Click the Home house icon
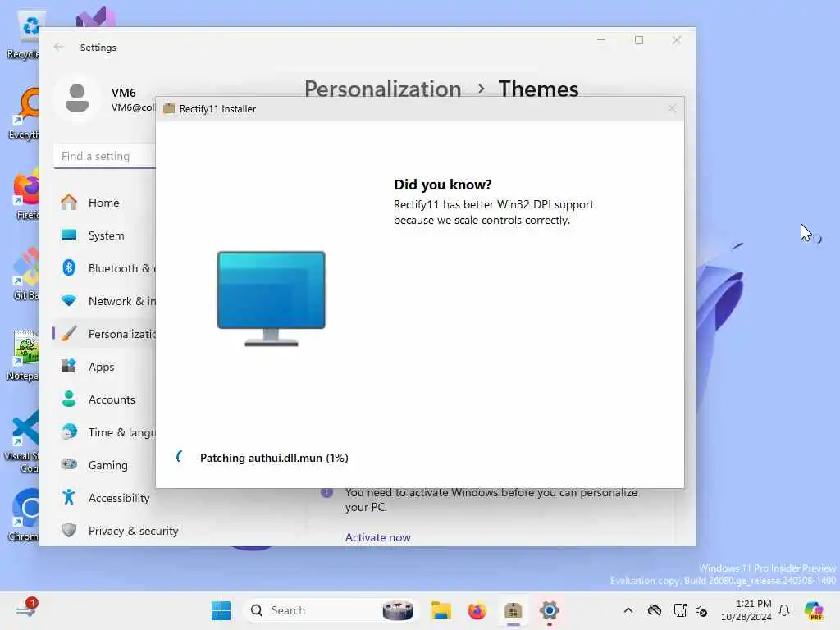This screenshot has width=840, height=630. click(69, 202)
